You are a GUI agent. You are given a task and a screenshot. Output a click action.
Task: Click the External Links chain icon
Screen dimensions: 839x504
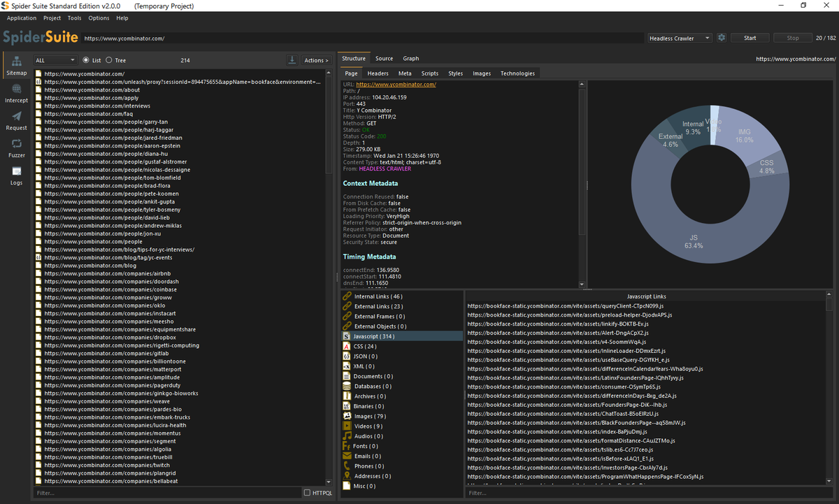point(347,306)
